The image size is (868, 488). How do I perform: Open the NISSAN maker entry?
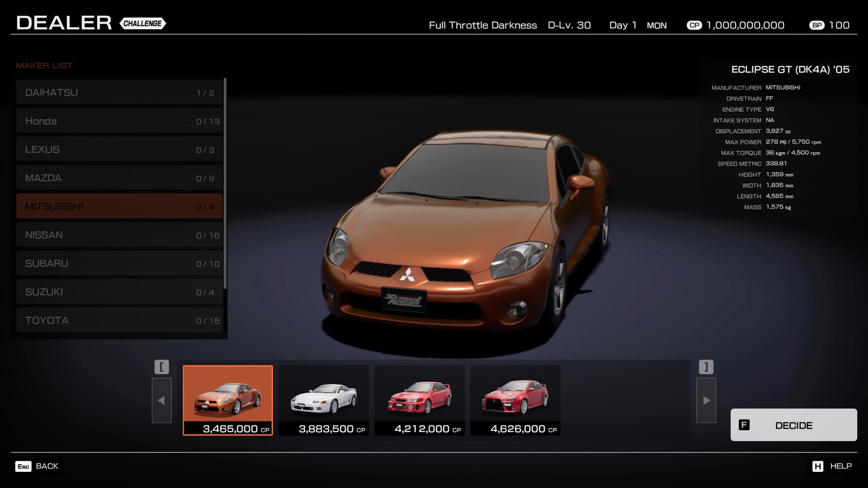point(119,235)
